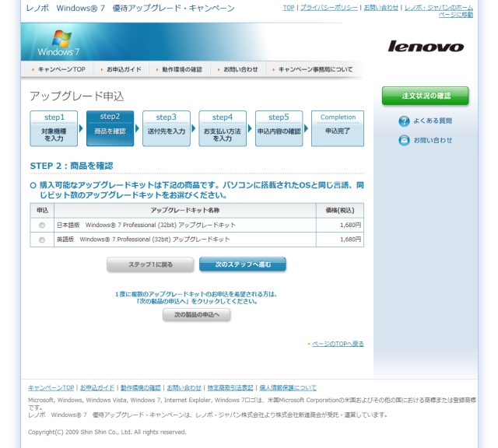498x448 pixels.
Task: Click the Completion 申込完了 box
Action: 338,128
